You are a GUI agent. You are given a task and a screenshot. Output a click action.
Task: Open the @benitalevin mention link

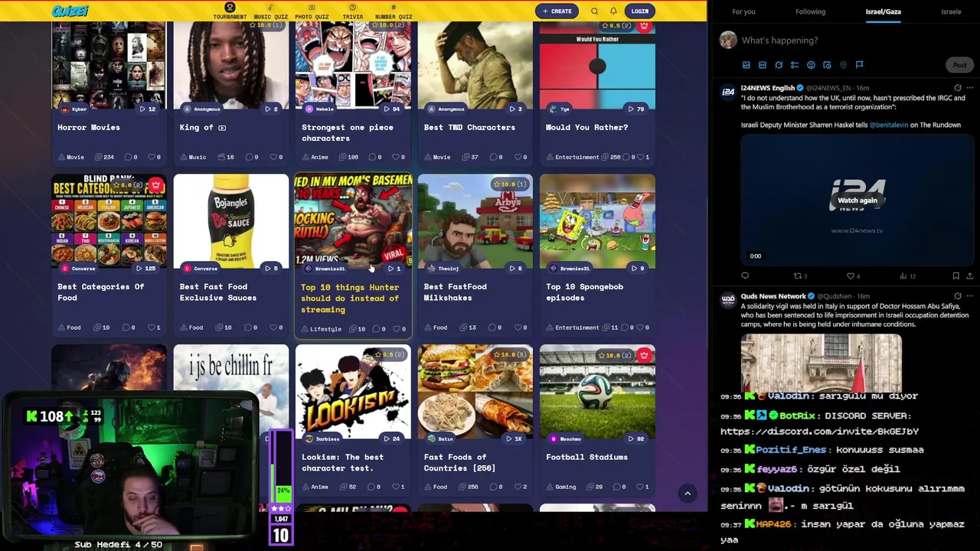pyautogui.click(x=889, y=125)
